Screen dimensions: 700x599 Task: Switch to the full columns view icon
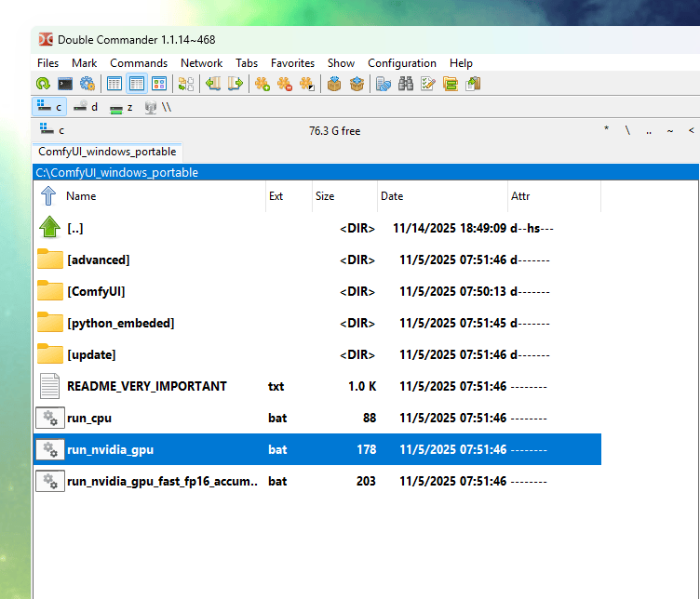click(x=137, y=84)
